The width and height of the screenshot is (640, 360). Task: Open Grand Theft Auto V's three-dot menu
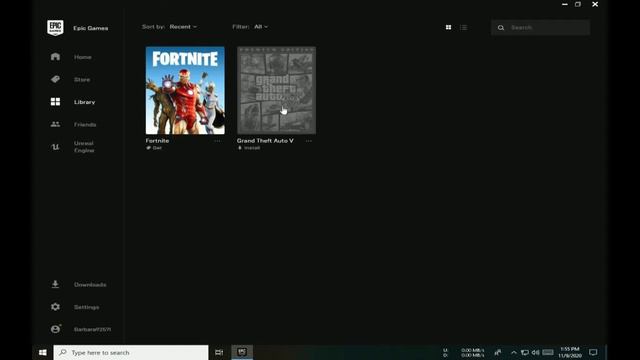click(309, 141)
